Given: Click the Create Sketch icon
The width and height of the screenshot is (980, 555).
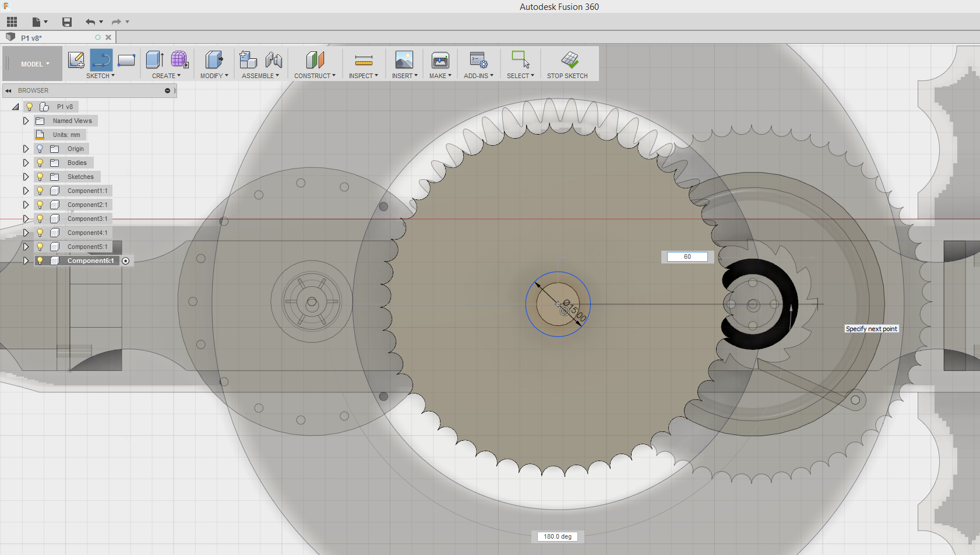Looking at the screenshot, I should coord(76,59).
